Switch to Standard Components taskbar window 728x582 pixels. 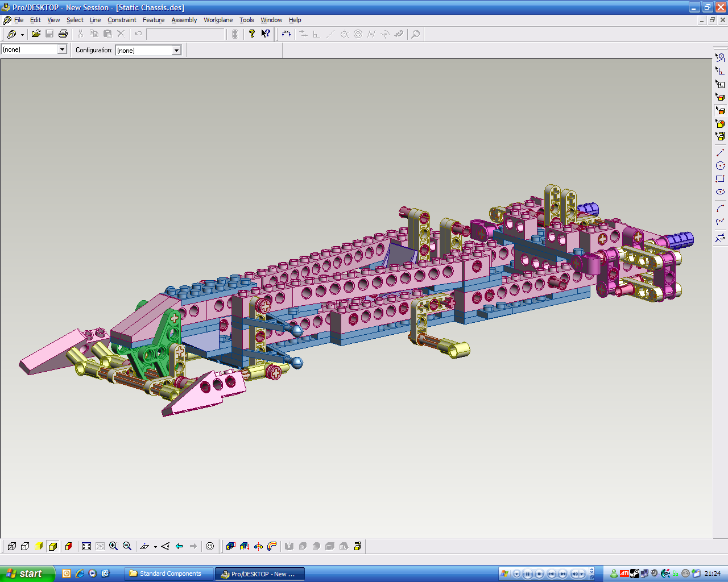click(x=169, y=574)
